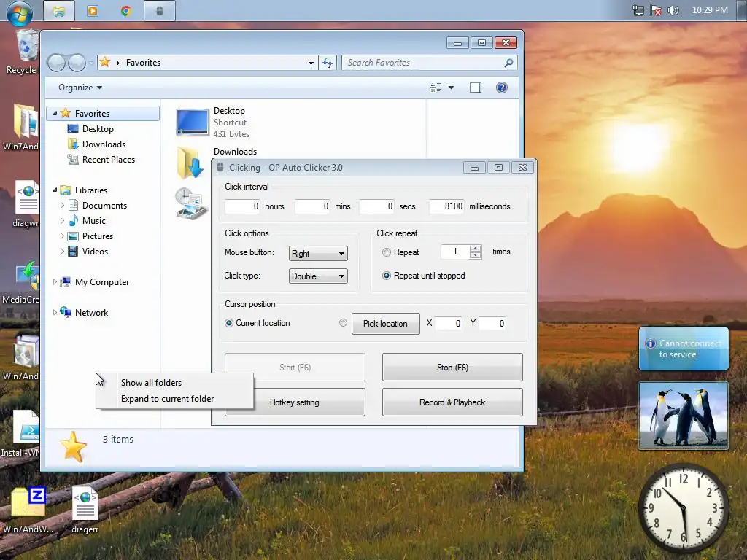Open Windows Explorer from the taskbar

[x=59, y=11]
